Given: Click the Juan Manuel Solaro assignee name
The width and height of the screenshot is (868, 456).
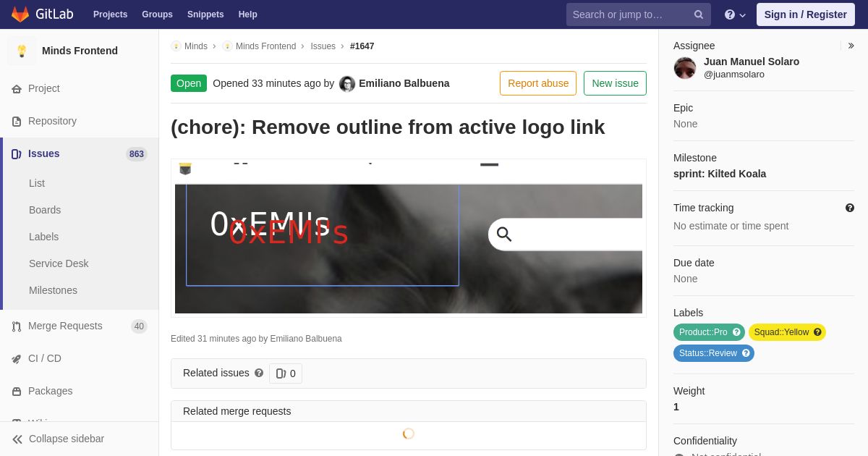Looking at the screenshot, I should [752, 62].
